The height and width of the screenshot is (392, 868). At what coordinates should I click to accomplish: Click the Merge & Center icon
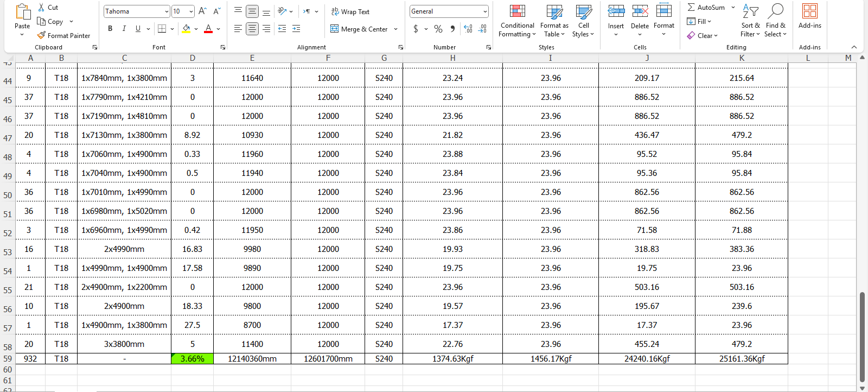[335, 29]
